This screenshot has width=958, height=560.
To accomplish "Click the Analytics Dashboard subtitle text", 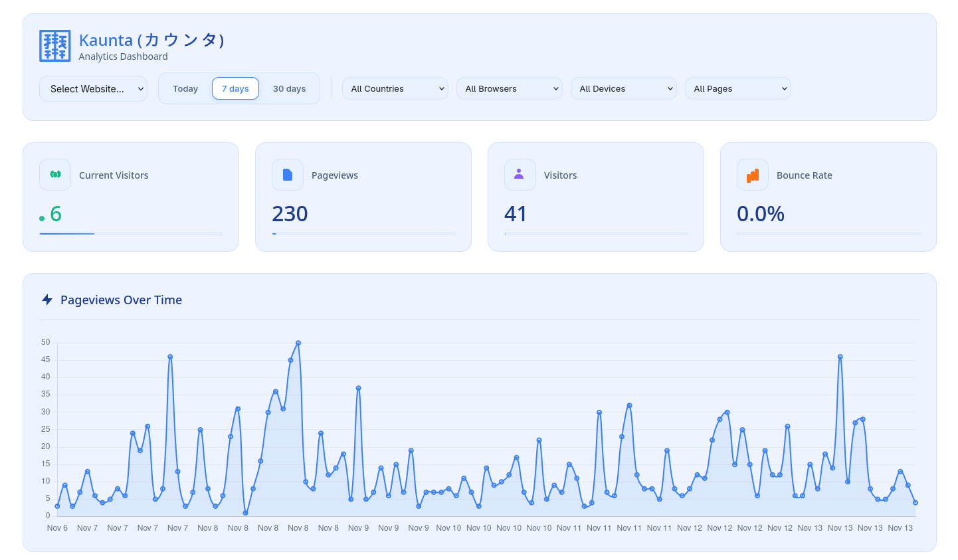I will tap(123, 56).
